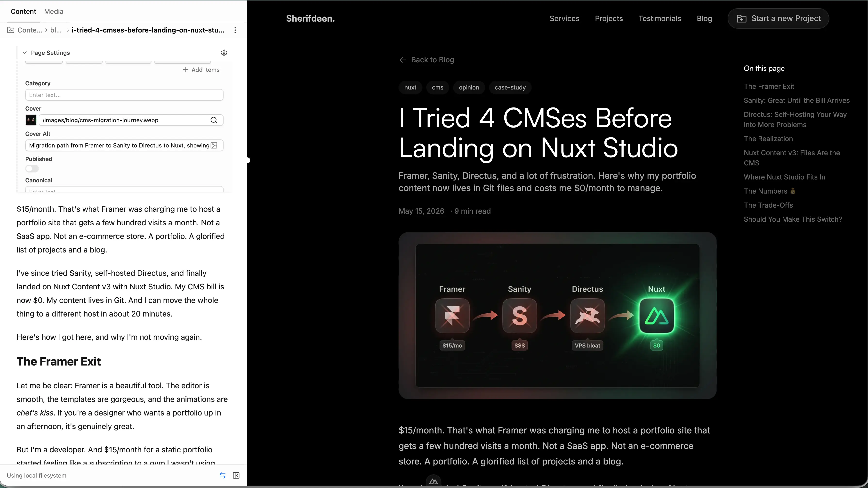
Task: Focus the Canonical text input
Action: pyautogui.click(x=124, y=190)
